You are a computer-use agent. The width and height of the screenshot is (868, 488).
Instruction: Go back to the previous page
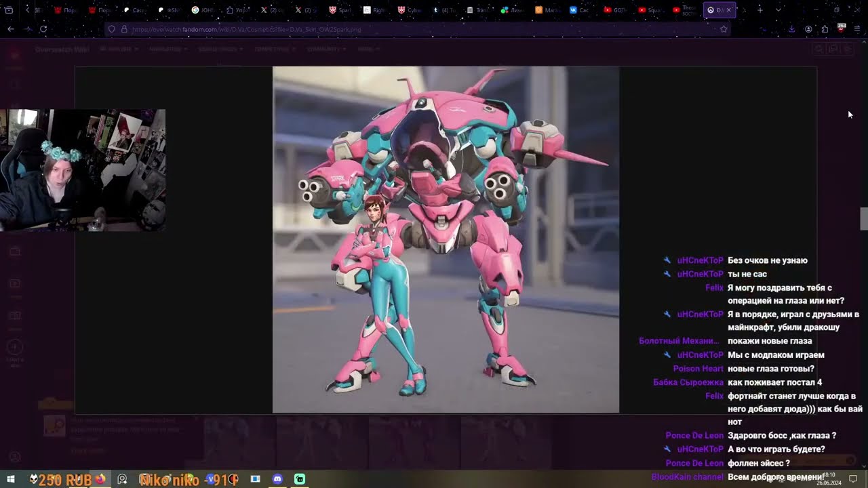click(x=10, y=29)
